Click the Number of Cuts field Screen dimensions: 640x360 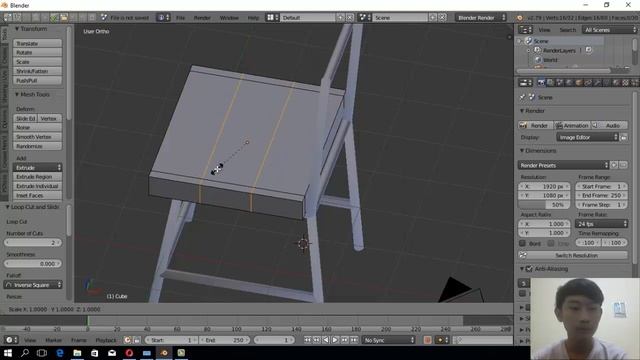(33, 243)
